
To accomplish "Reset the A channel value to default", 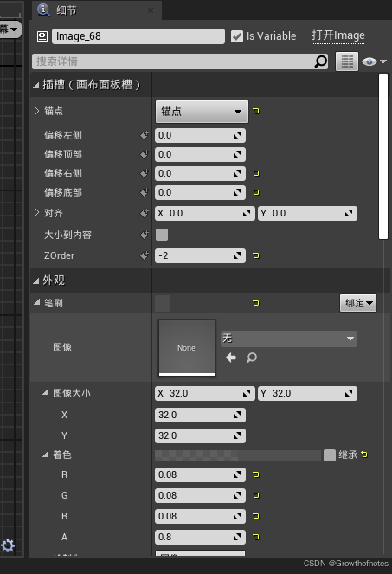I will click(256, 537).
